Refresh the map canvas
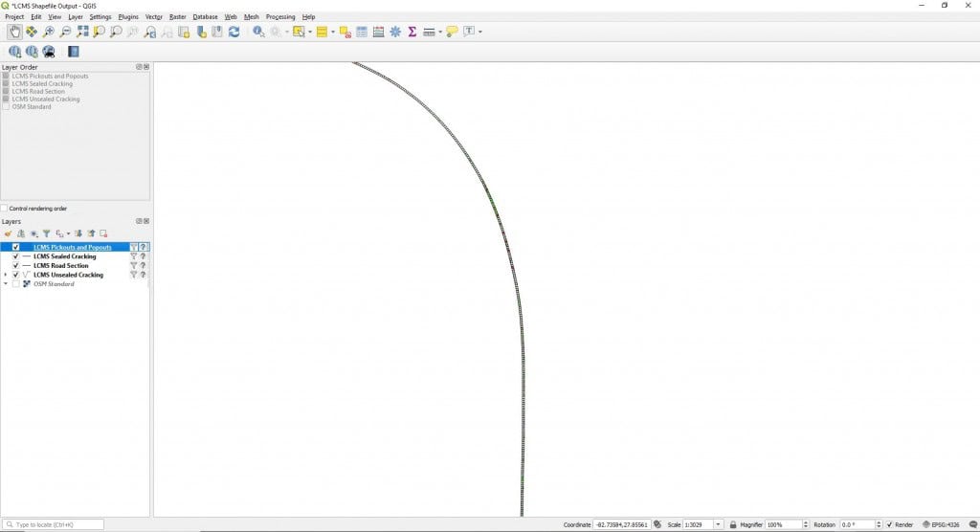 pos(234,32)
